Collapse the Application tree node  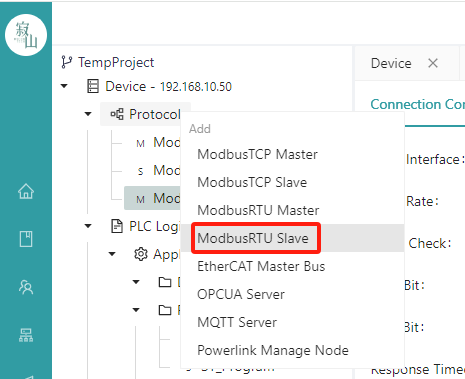click(112, 254)
